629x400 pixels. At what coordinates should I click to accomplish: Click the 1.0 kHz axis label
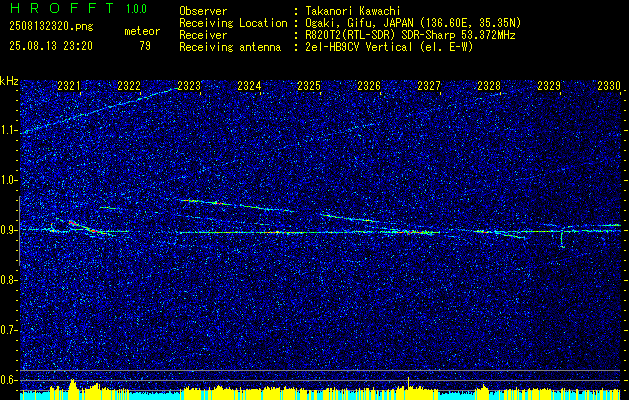(x=8, y=180)
